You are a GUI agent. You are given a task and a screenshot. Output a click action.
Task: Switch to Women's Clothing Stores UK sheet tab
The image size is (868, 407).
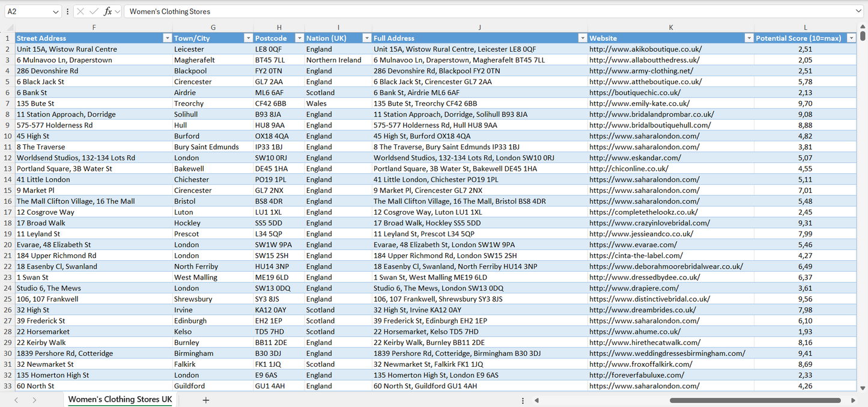tap(120, 399)
